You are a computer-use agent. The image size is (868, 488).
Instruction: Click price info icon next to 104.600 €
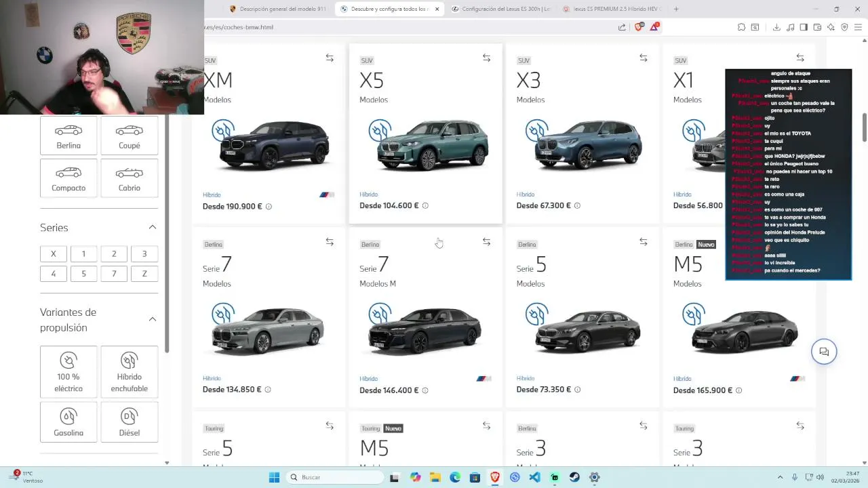click(x=425, y=205)
